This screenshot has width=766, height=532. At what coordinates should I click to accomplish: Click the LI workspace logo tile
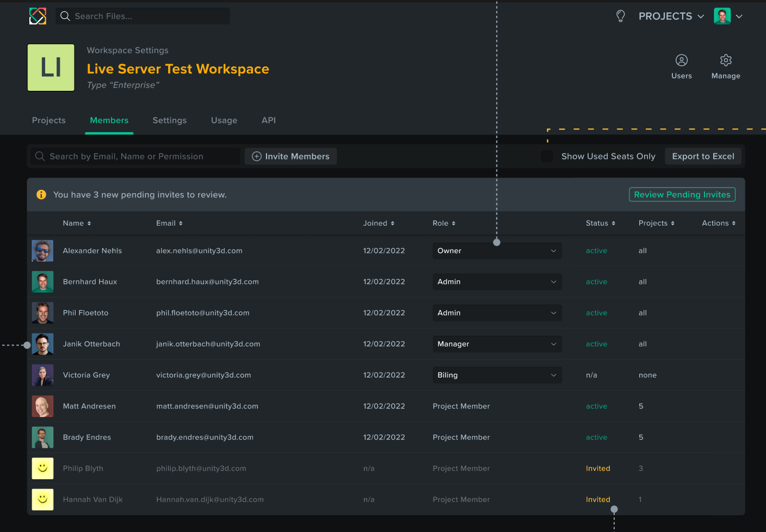51,67
